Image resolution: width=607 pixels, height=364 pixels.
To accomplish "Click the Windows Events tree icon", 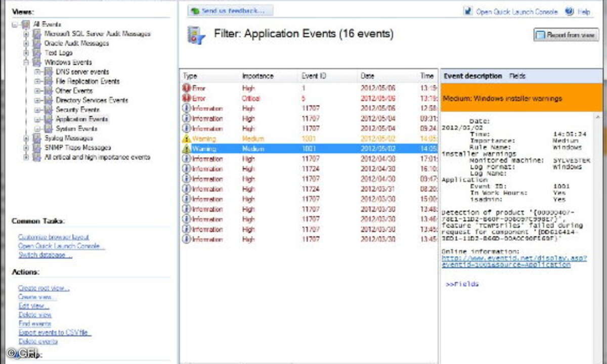I will (36, 62).
